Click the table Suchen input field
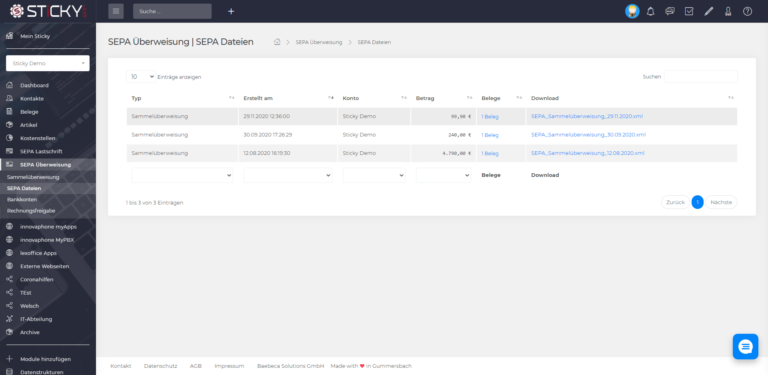 [700, 76]
